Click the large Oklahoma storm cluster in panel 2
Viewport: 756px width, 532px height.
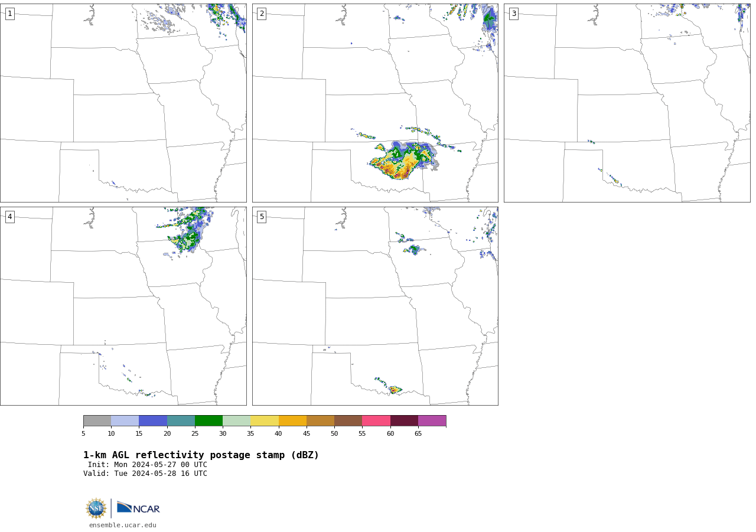pyautogui.click(x=403, y=161)
